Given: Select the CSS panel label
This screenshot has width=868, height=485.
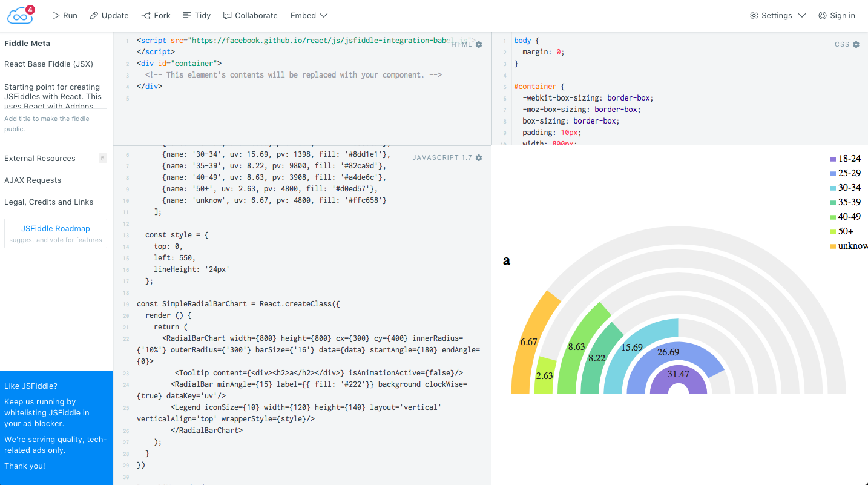Looking at the screenshot, I should [x=841, y=44].
